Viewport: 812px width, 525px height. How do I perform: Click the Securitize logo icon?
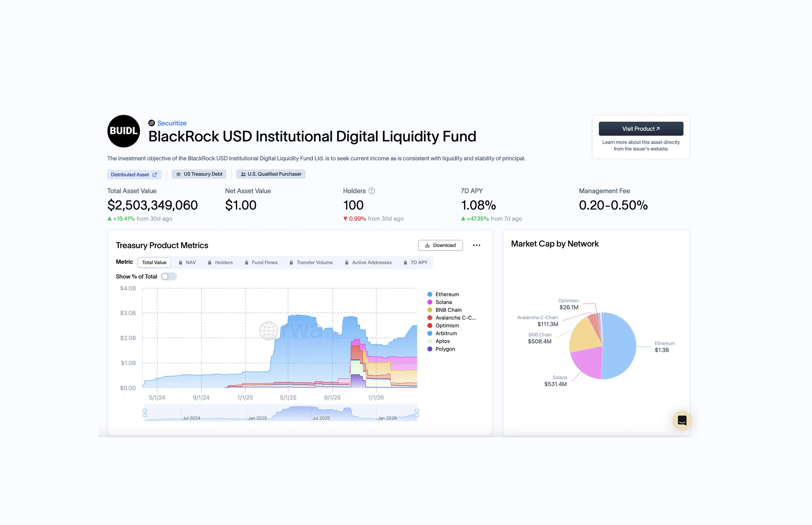click(152, 123)
